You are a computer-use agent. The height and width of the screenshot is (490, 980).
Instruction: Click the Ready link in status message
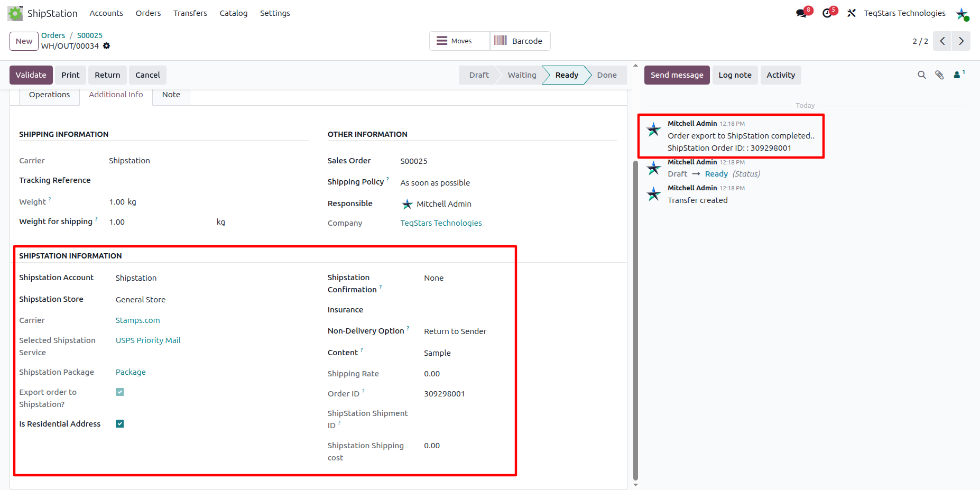pyautogui.click(x=716, y=174)
